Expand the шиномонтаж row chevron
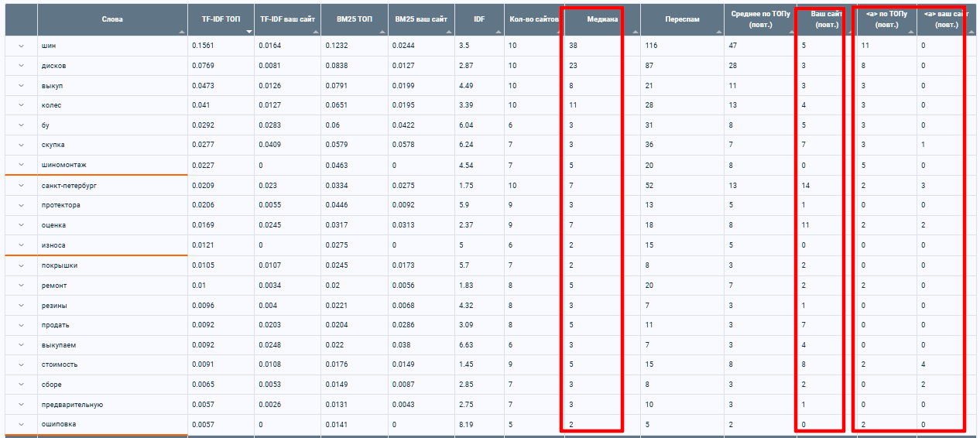The width and height of the screenshot is (980, 438). pos(21,165)
